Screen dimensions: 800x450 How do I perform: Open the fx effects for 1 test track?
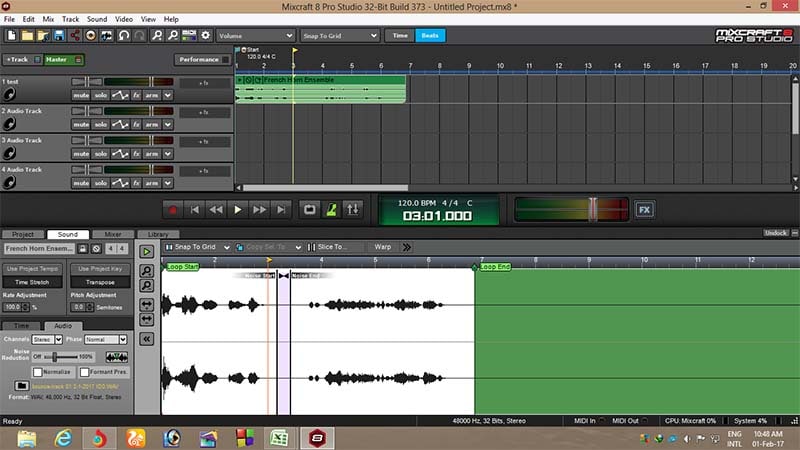click(x=136, y=95)
